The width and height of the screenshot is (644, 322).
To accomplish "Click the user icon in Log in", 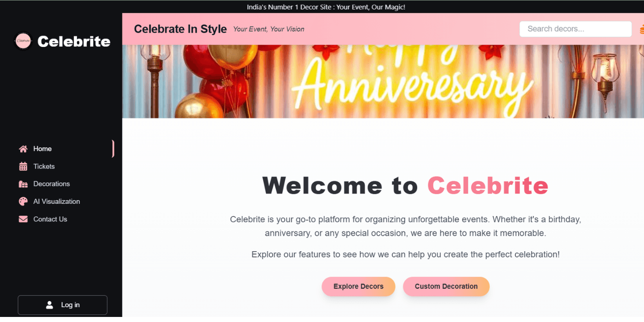I will point(50,305).
